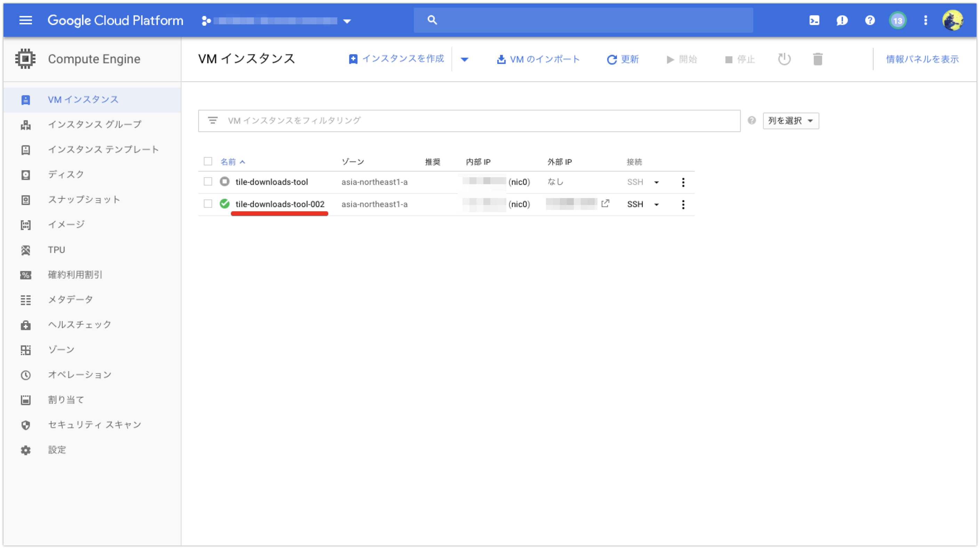Image resolution: width=980 pixels, height=549 pixels.
Task: Sort by the 名前 column header
Action: 232,162
